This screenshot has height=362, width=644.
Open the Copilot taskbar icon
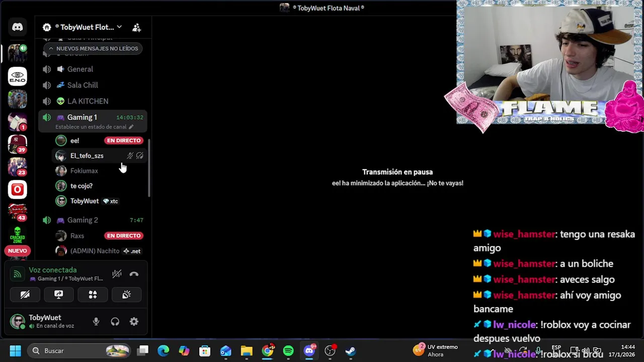coord(184,351)
